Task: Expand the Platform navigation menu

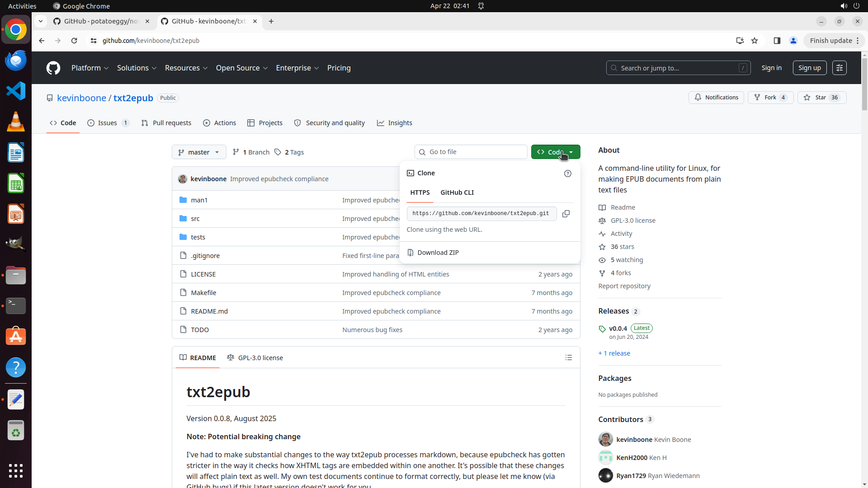Action: click(x=90, y=68)
